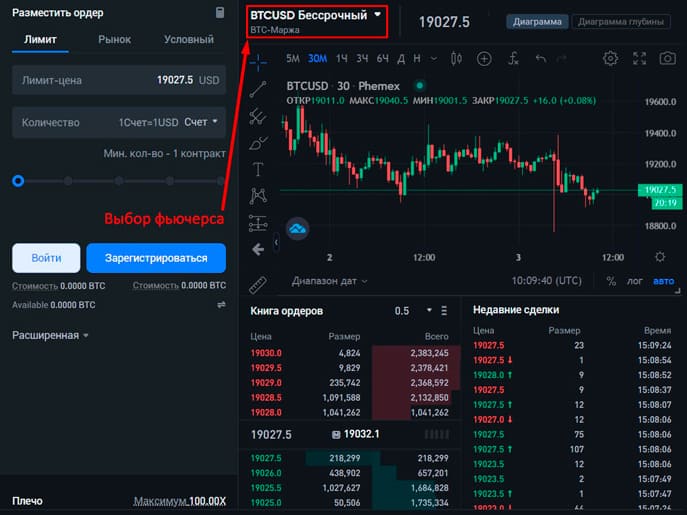
Task: Click ask price 19030.0 in order book
Action: [266, 353]
